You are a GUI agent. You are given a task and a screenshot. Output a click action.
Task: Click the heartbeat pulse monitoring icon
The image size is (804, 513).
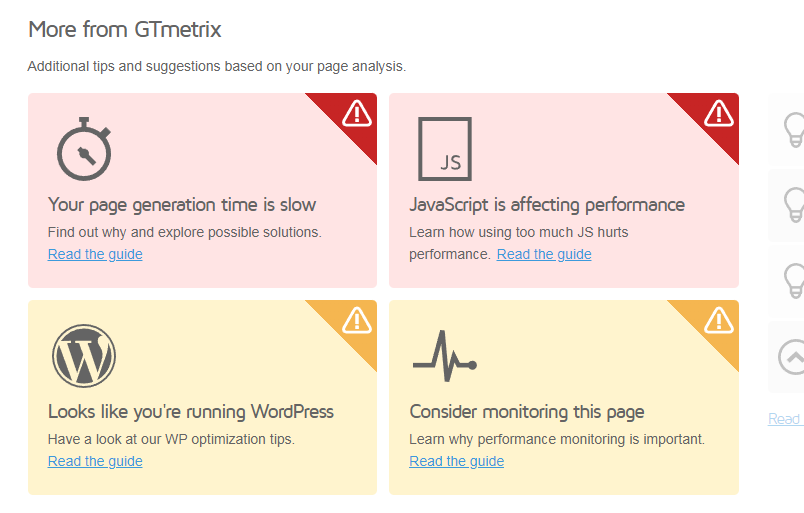[x=445, y=356]
